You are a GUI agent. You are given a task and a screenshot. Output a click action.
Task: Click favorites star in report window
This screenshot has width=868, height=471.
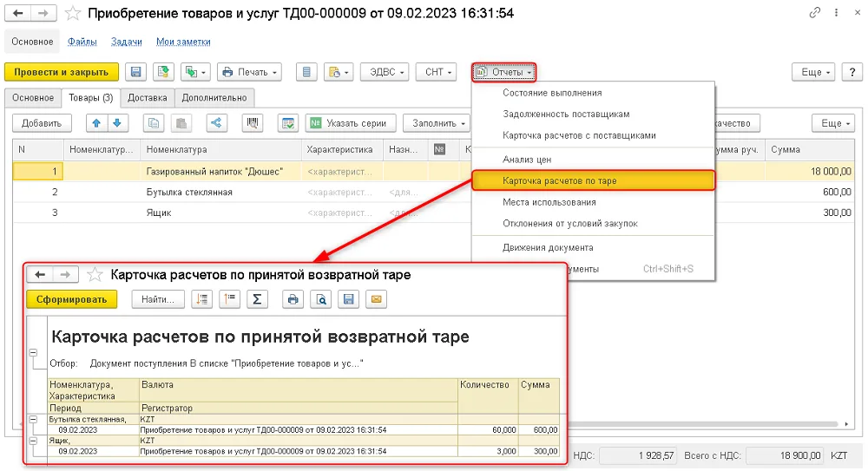coord(95,274)
